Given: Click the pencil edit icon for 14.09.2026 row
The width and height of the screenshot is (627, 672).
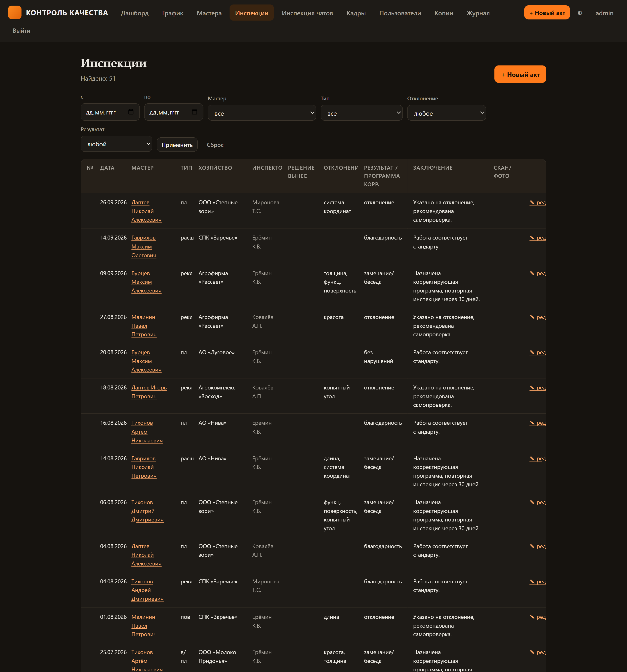Looking at the screenshot, I should tap(532, 238).
